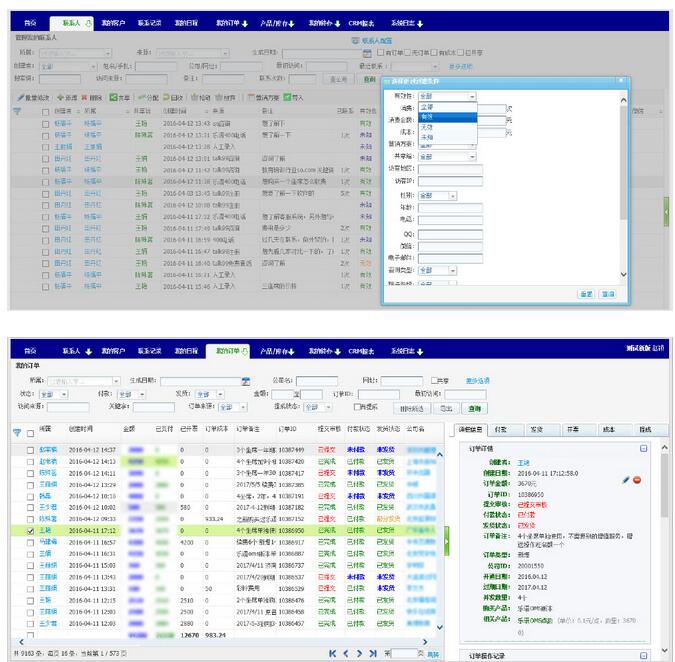Viewport: 675px width, 662px height.
Task: Click the 查询方案 toolbar item
Action: point(263,98)
